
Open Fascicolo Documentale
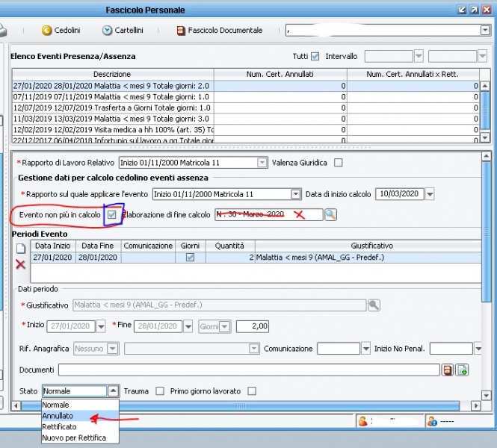219,31
